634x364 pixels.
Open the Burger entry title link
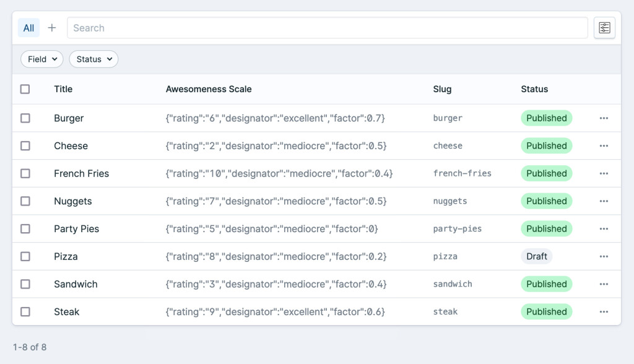pos(69,118)
